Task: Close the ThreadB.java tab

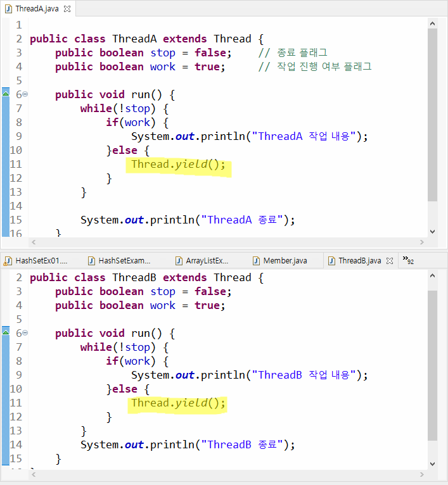Action: click(390, 261)
